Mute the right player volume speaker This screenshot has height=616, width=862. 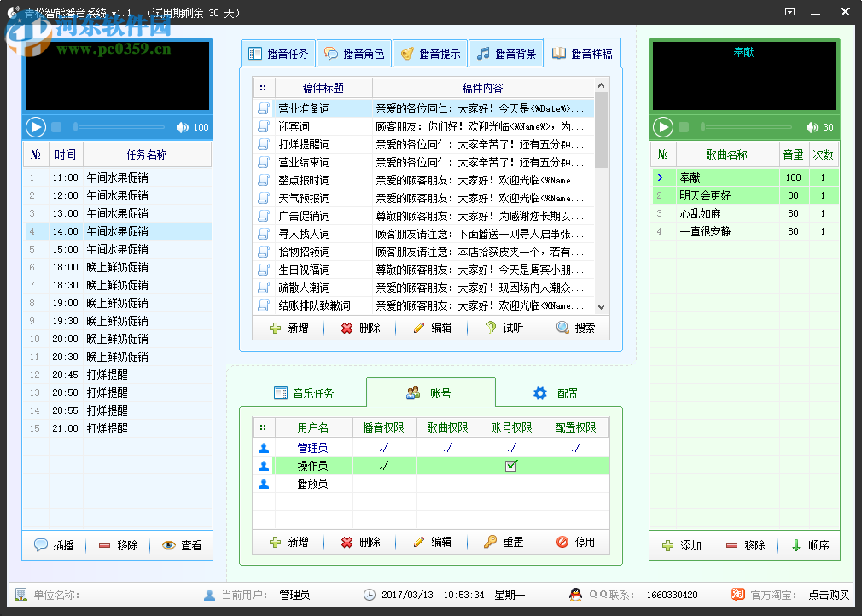(812, 126)
